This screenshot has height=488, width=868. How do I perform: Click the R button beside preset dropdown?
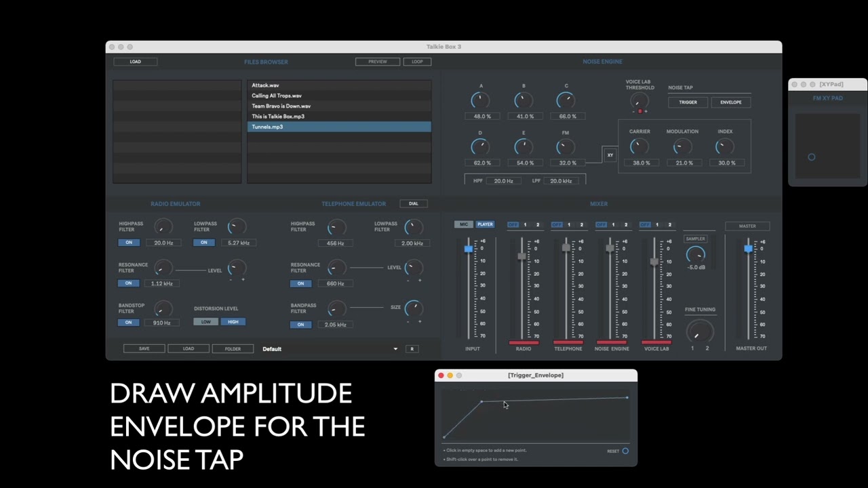(x=412, y=349)
